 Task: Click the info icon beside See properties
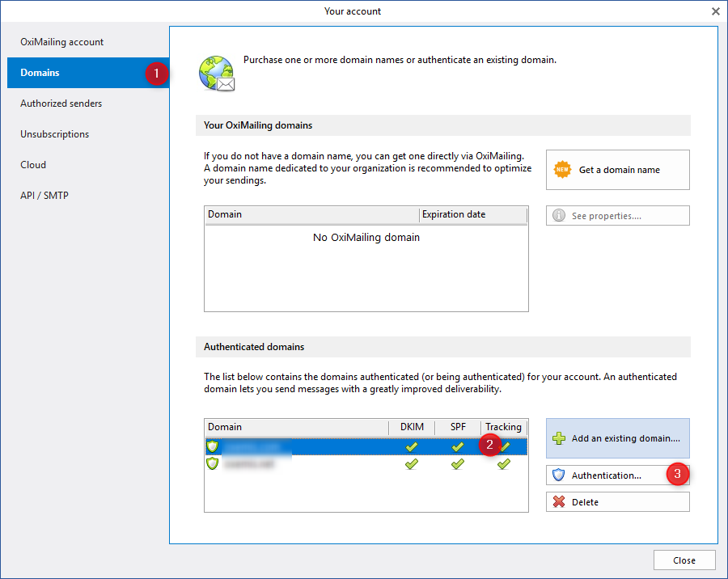(x=559, y=215)
